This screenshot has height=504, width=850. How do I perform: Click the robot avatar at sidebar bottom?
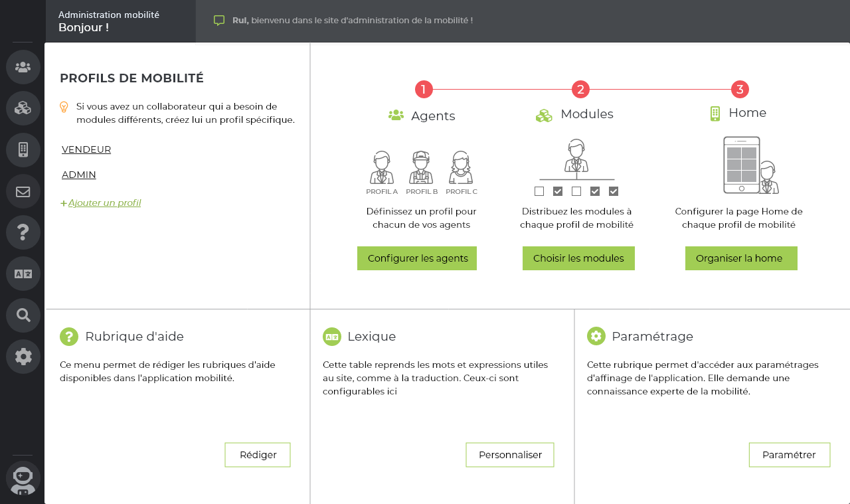[x=23, y=478]
